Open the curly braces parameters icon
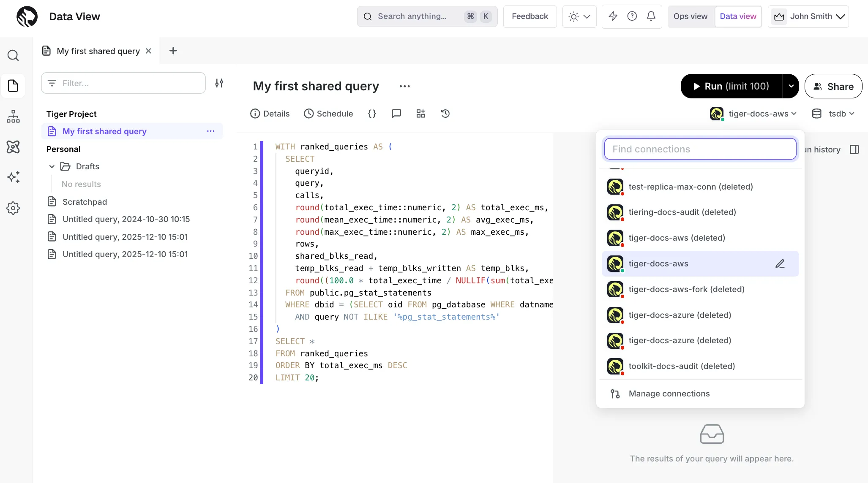868x483 pixels. coord(372,114)
